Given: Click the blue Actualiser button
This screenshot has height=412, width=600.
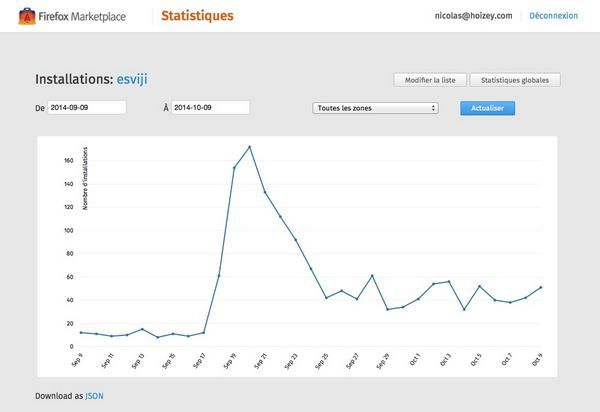Looking at the screenshot, I should click(487, 107).
